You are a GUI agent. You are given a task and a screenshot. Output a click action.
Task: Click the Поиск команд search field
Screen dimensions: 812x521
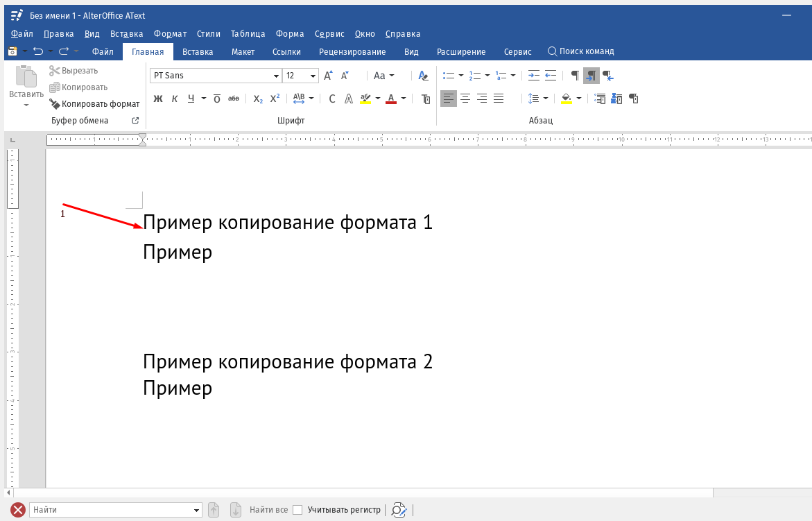tap(581, 51)
